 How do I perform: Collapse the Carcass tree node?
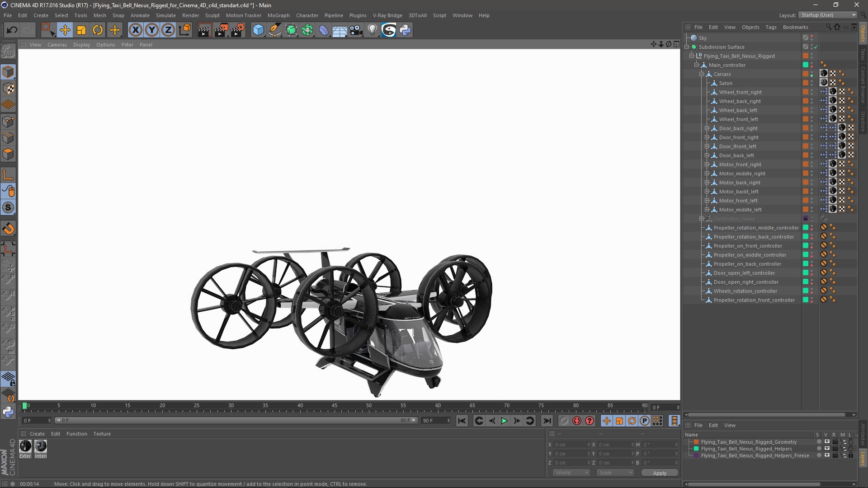point(702,74)
